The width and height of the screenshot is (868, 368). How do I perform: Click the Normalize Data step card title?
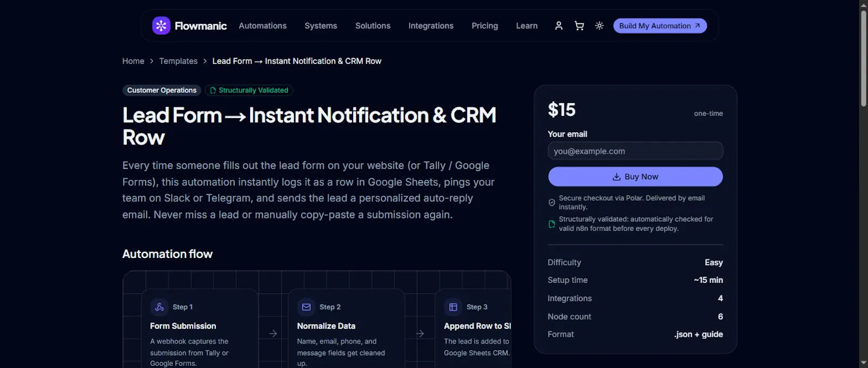[326, 326]
